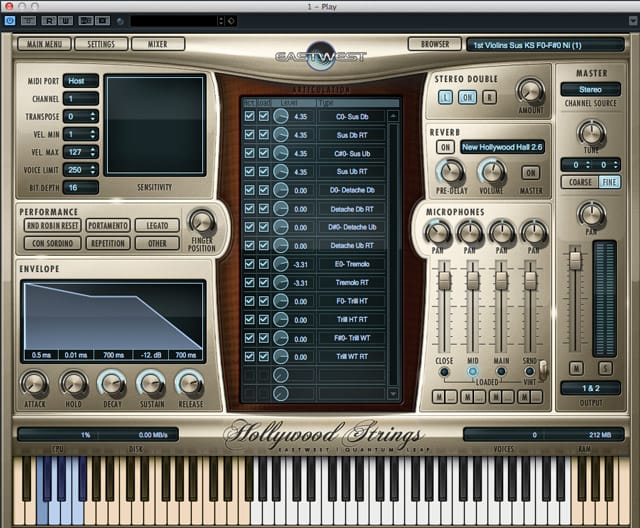The width and height of the screenshot is (640, 528).
Task: Open the Main Menu
Action: 44,44
